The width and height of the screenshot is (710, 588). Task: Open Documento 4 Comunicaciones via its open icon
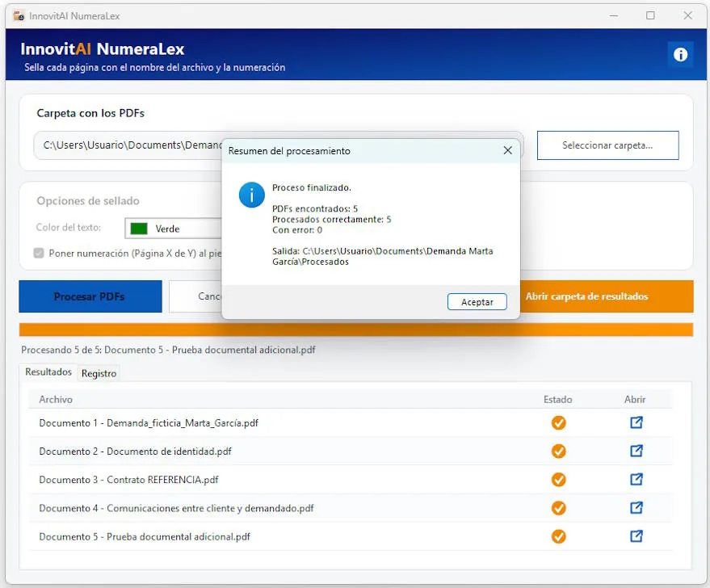pos(636,507)
